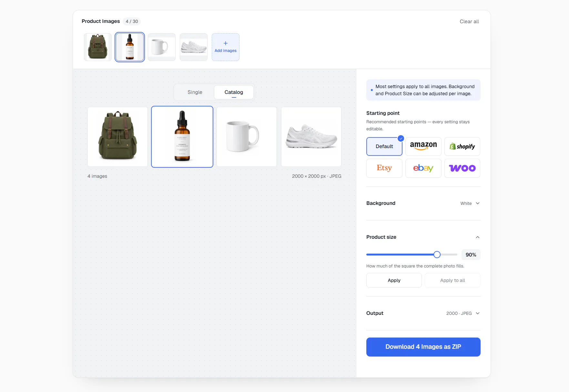Open the sneaker catalog preview card
This screenshot has height=392, width=569.
[x=311, y=137]
